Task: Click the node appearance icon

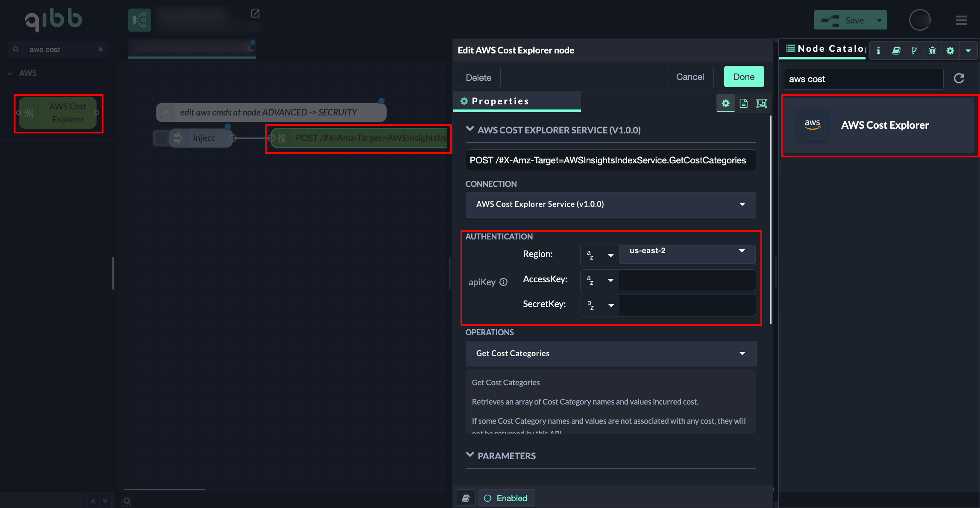Action: (761, 103)
